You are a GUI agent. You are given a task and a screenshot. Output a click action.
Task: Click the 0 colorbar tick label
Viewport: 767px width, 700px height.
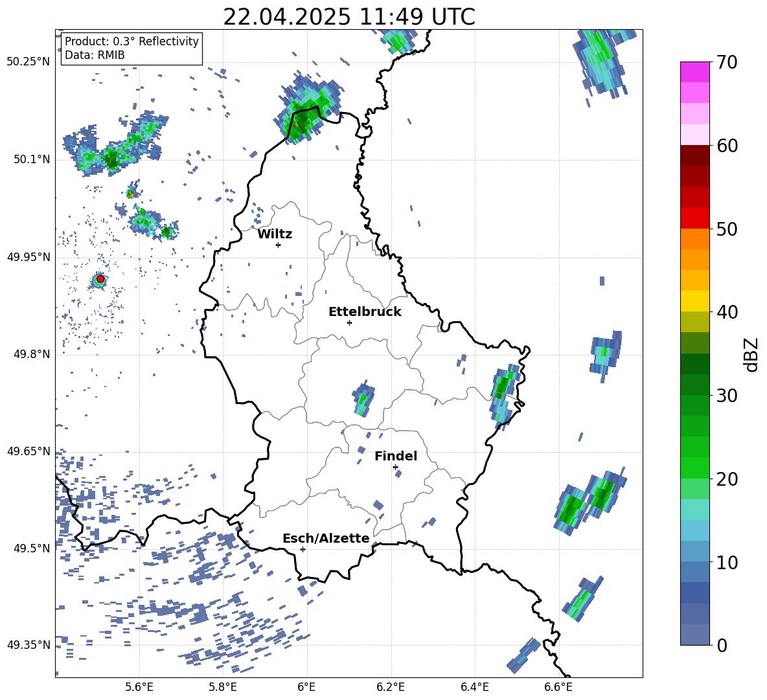[x=722, y=646]
